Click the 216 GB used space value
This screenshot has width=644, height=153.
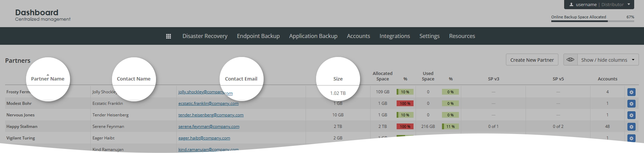pyautogui.click(x=428, y=127)
